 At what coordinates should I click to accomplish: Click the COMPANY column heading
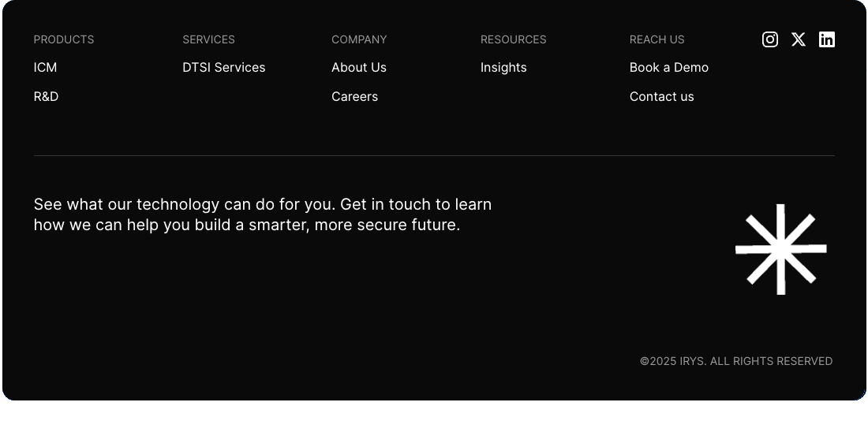click(359, 39)
